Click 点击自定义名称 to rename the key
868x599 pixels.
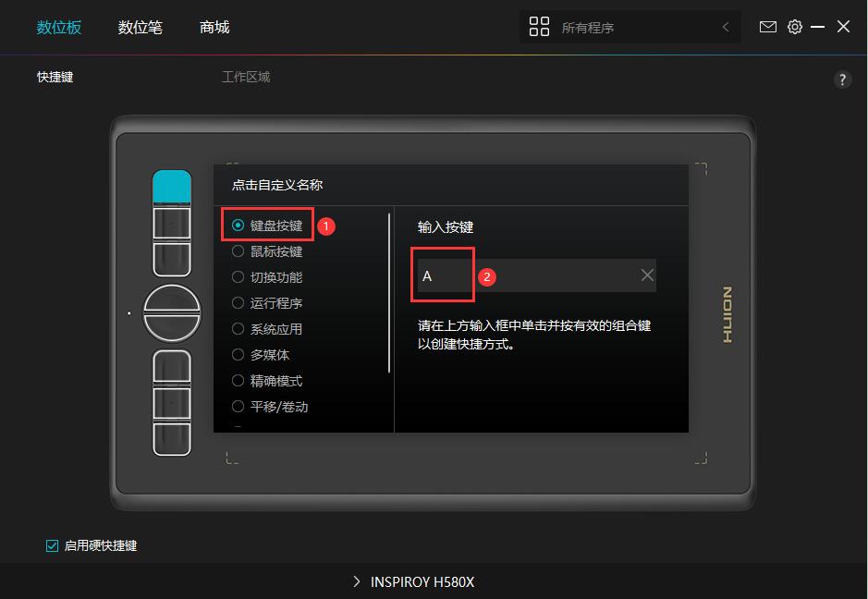[277, 185]
